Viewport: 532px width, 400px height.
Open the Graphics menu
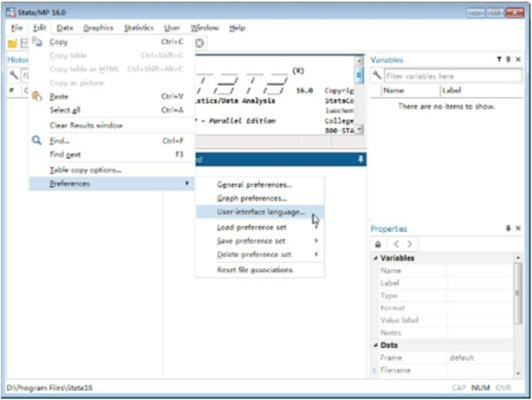(98, 28)
